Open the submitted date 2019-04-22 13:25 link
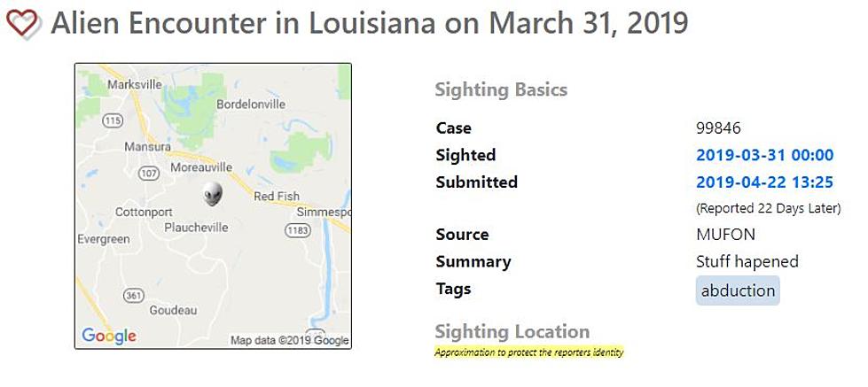Image resolution: width=868 pixels, height=387 pixels. click(x=764, y=182)
